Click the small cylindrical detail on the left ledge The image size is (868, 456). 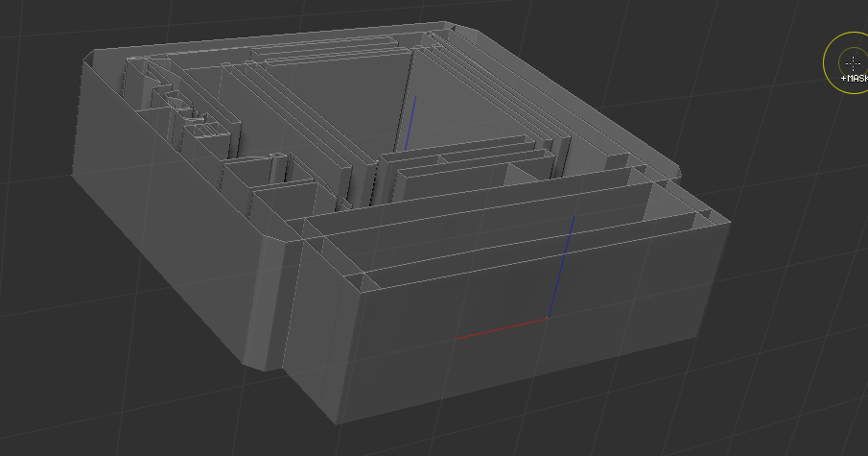tap(177, 101)
